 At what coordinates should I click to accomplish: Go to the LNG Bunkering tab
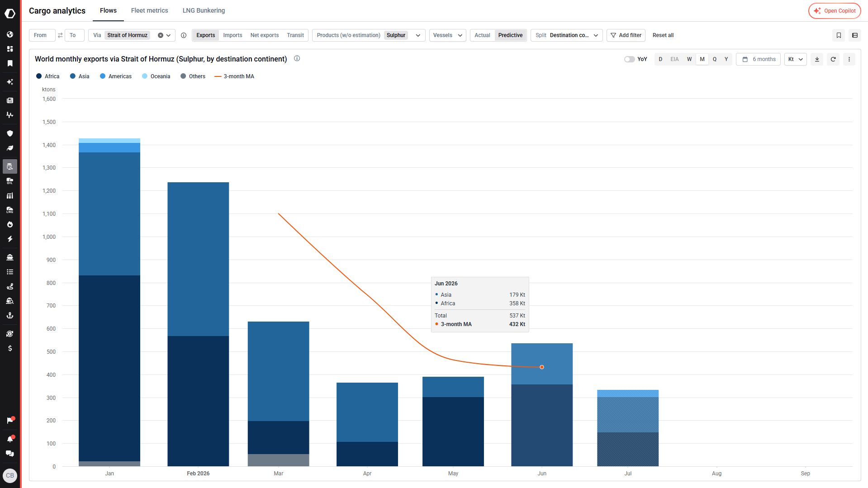204,10
